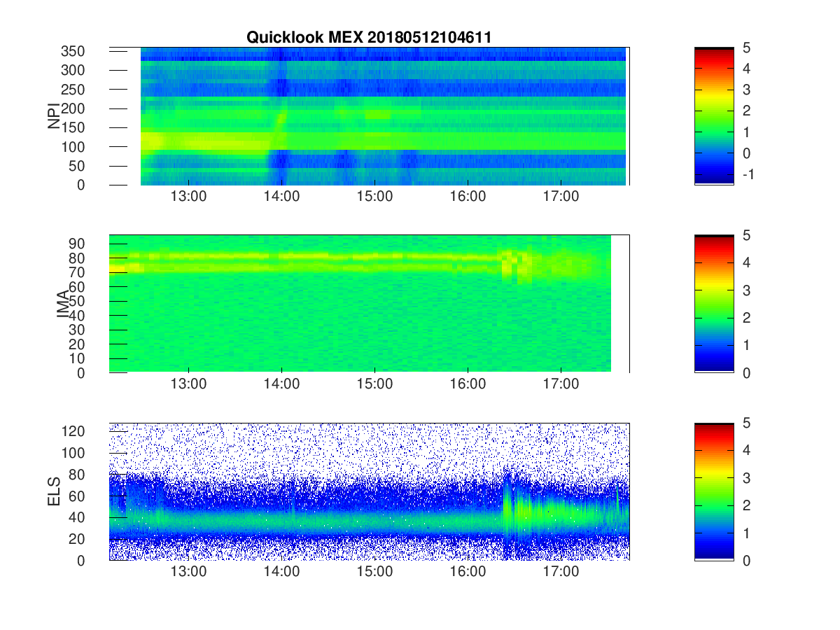Select the IMA y-axis label

click(64, 304)
